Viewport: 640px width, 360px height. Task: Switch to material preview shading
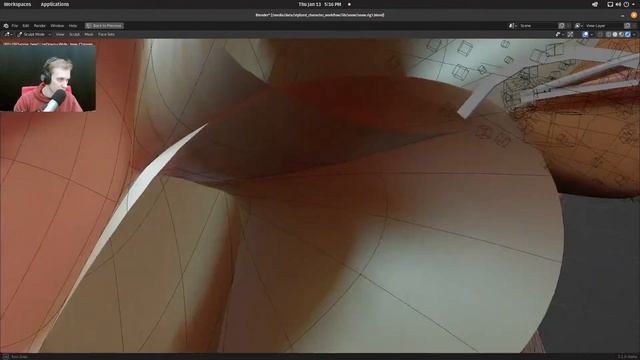click(621, 34)
